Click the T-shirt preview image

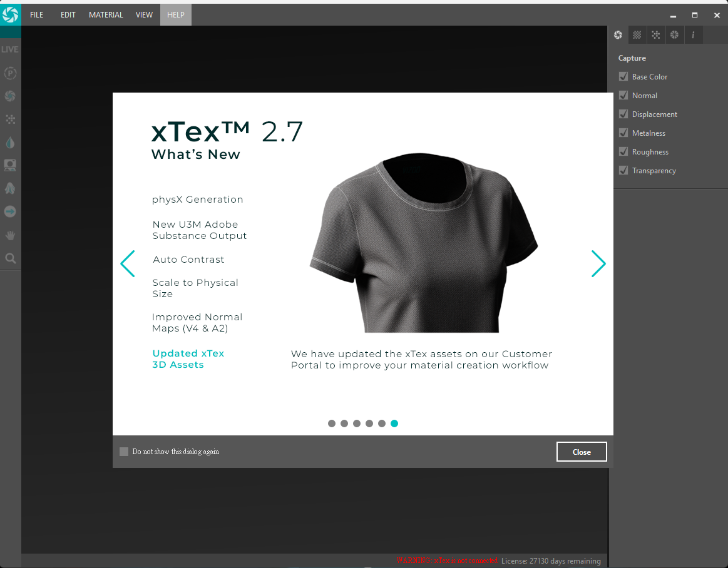(x=423, y=242)
